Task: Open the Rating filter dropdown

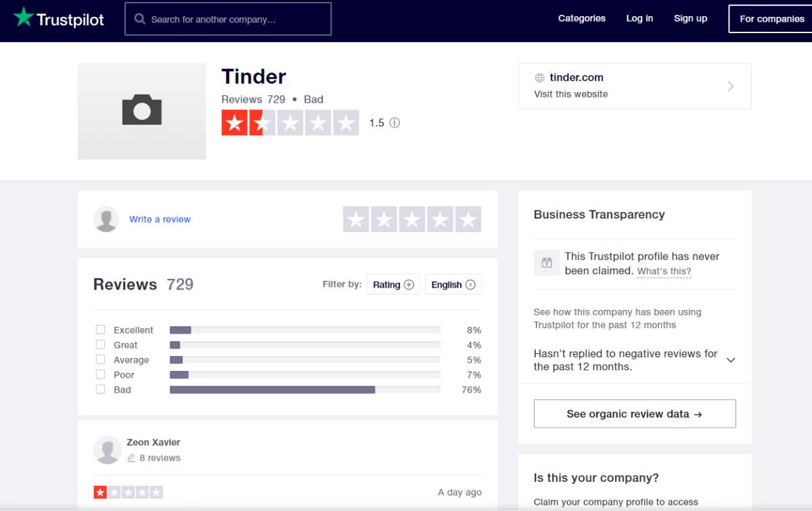Action: 393,284
